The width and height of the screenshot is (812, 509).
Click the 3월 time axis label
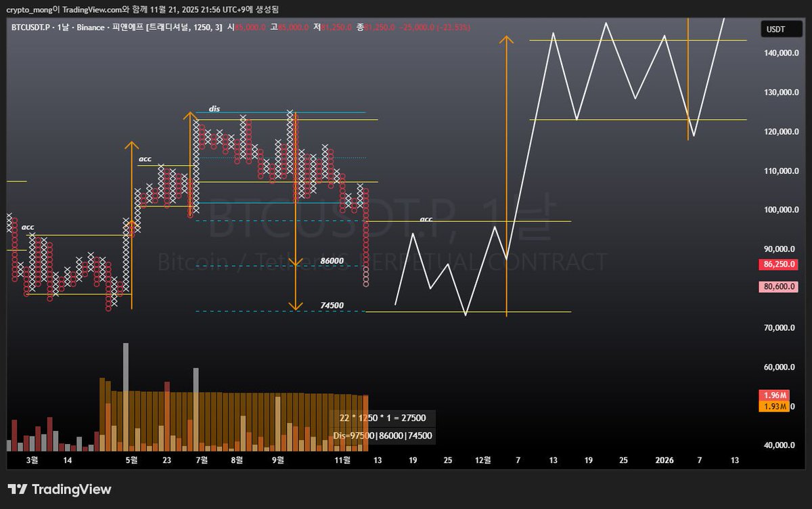point(31,460)
